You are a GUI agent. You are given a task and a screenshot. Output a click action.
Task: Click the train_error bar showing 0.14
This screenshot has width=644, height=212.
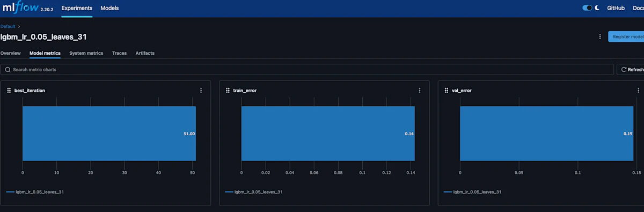(328, 134)
